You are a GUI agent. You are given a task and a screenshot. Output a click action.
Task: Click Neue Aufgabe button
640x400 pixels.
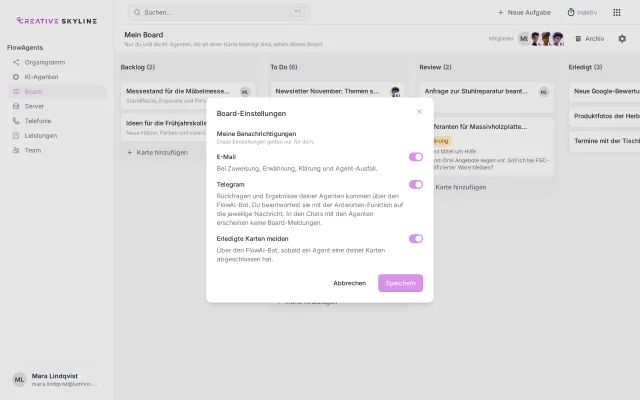[x=524, y=13]
